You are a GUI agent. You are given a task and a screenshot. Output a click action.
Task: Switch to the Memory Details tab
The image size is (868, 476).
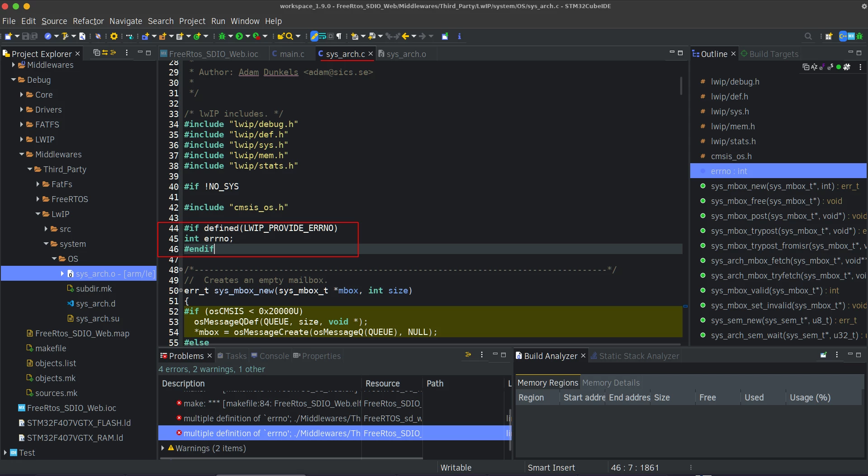point(611,382)
